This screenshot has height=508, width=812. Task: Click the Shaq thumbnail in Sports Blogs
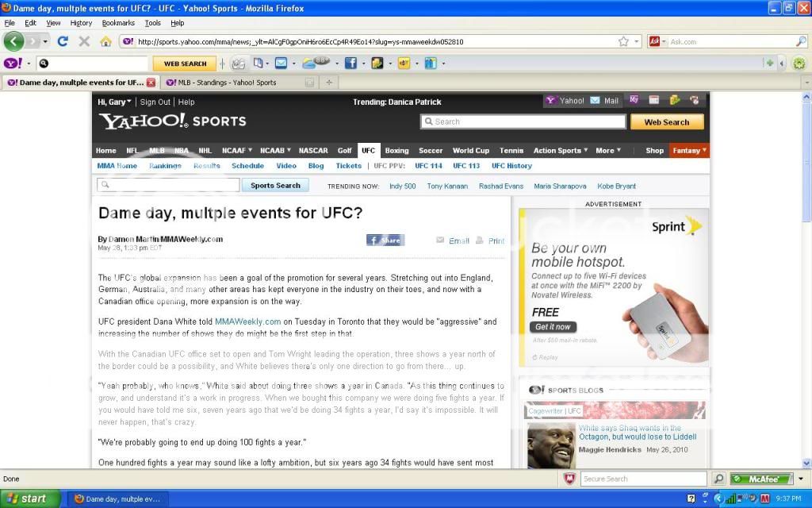click(x=551, y=446)
